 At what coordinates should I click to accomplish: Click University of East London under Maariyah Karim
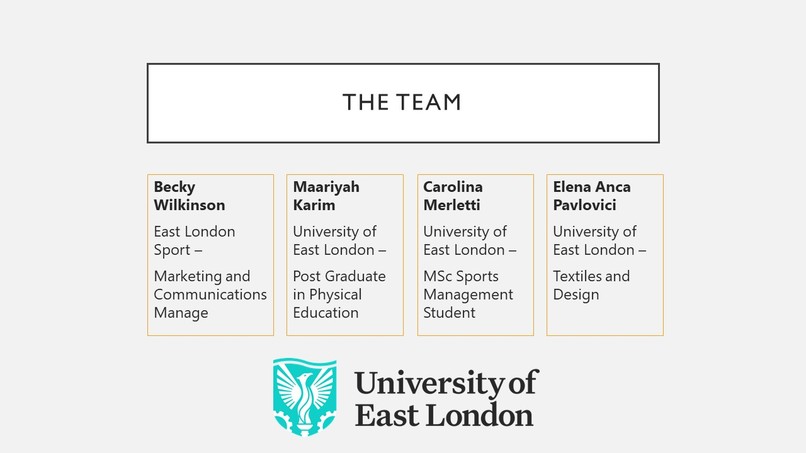(x=339, y=241)
